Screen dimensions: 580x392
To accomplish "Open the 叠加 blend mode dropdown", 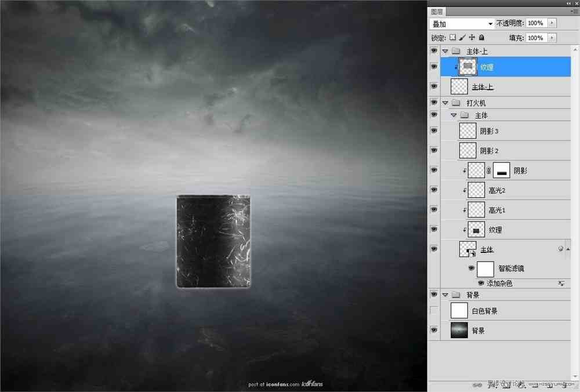I will (x=461, y=23).
